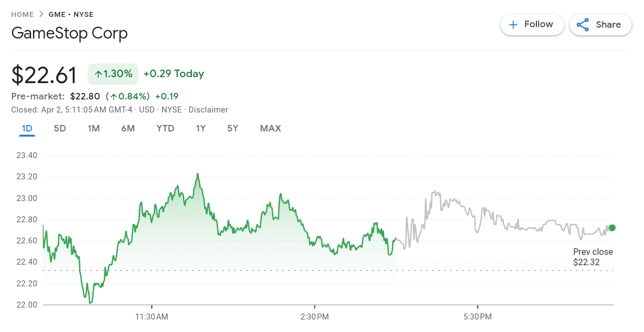Click the Prev close $22.32 label
Viewport: 644px width, 332px height.
click(593, 256)
